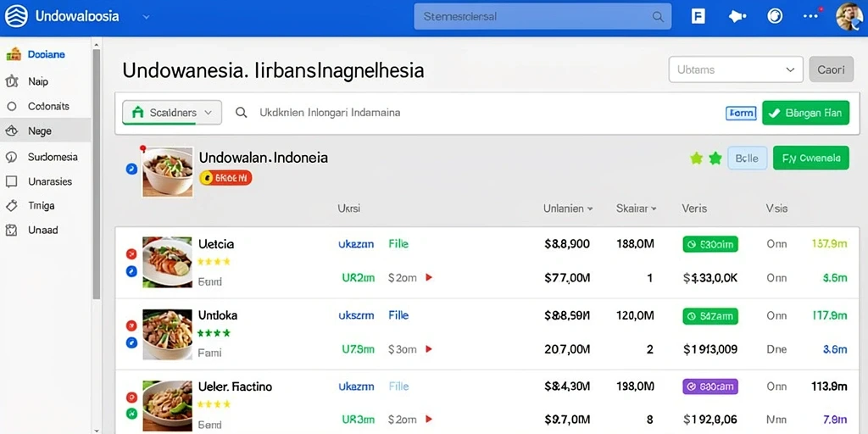This screenshot has width=868, height=434.
Task: Toggle the blue check circle beside Undowalan.Indoneia
Action: (131, 169)
